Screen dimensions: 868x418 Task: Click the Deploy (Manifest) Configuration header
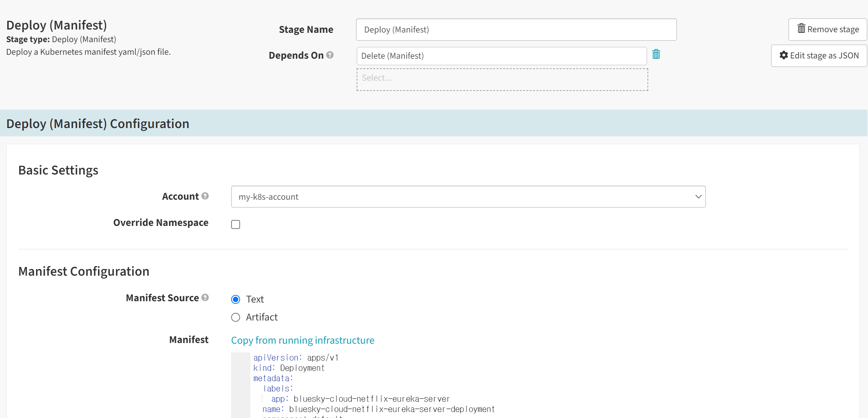tap(98, 123)
